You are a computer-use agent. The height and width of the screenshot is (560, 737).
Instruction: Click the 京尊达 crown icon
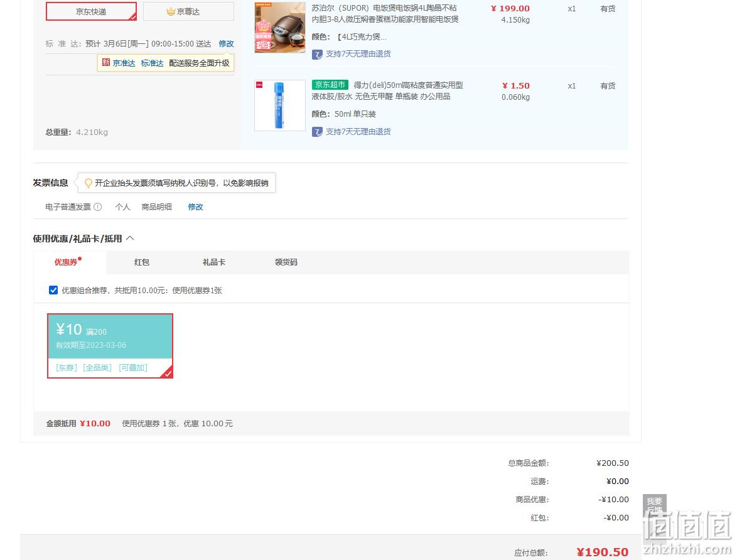pyautogui.click(x=171, y=11)
